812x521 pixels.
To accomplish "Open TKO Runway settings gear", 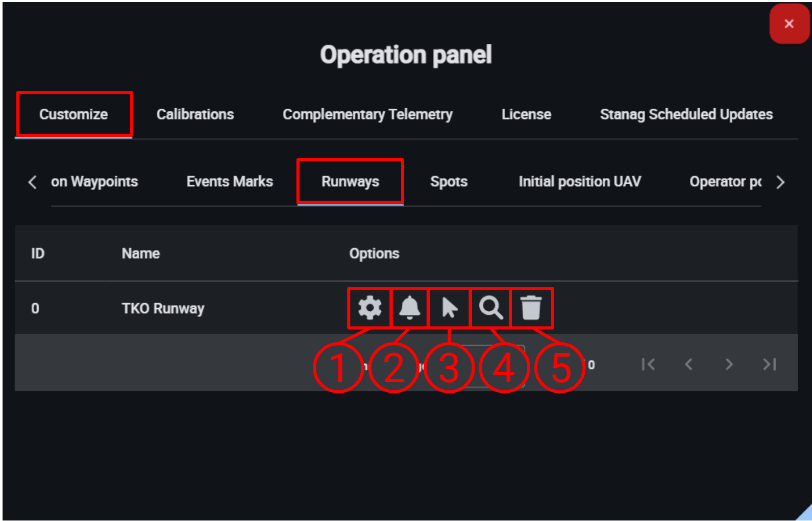I will coord(370,308).
